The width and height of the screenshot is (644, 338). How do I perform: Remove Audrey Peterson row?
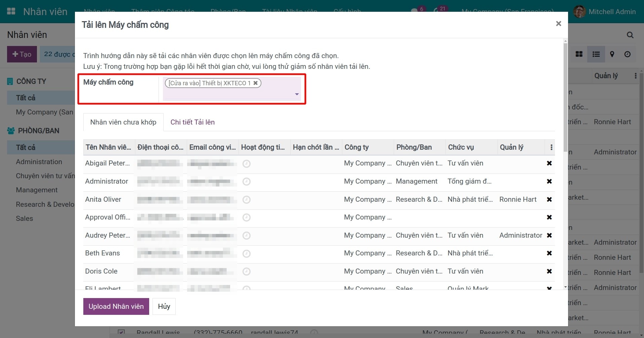click(549, 235)
